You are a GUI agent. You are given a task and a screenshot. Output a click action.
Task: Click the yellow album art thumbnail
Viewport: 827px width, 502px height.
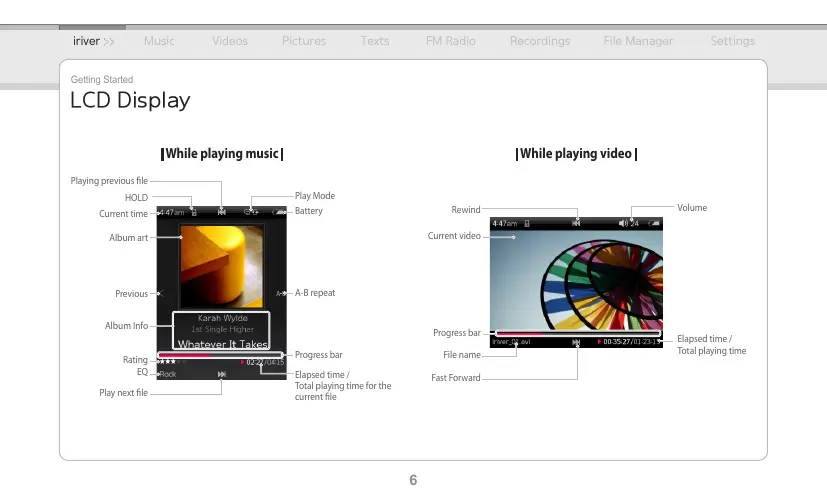click(222, 265)
